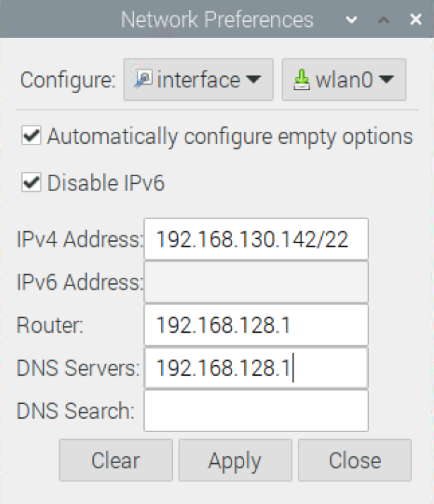Focus the IPv4 Address input field
The image size is (434, 504).
(256, 239)
